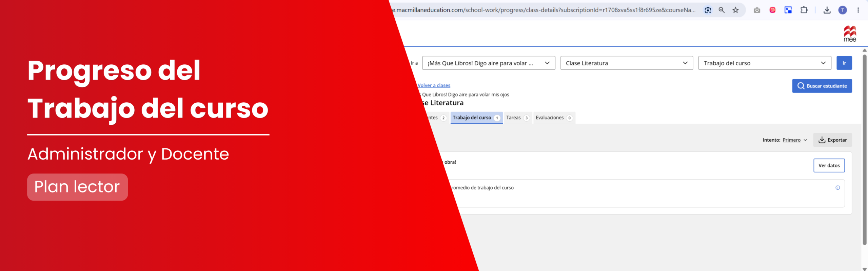Open the browser zoom magnifier icon

722,10
